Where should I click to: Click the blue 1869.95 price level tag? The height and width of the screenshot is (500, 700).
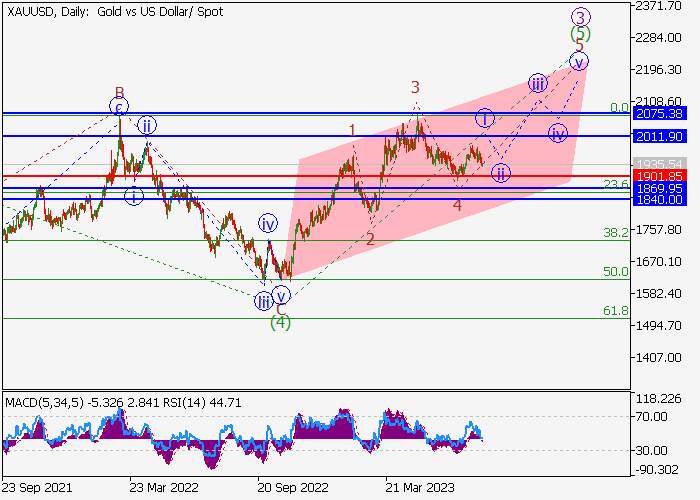(659, 188)
